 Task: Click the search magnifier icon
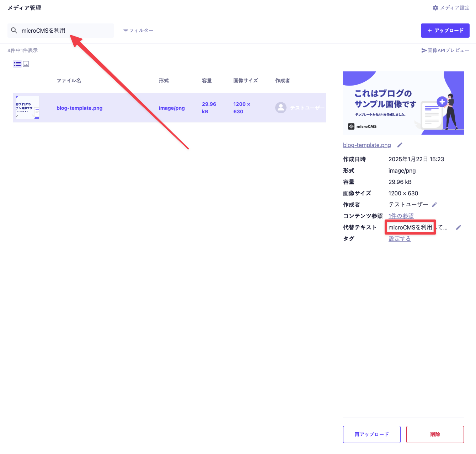pyautogui.click(x=14, y=31)
